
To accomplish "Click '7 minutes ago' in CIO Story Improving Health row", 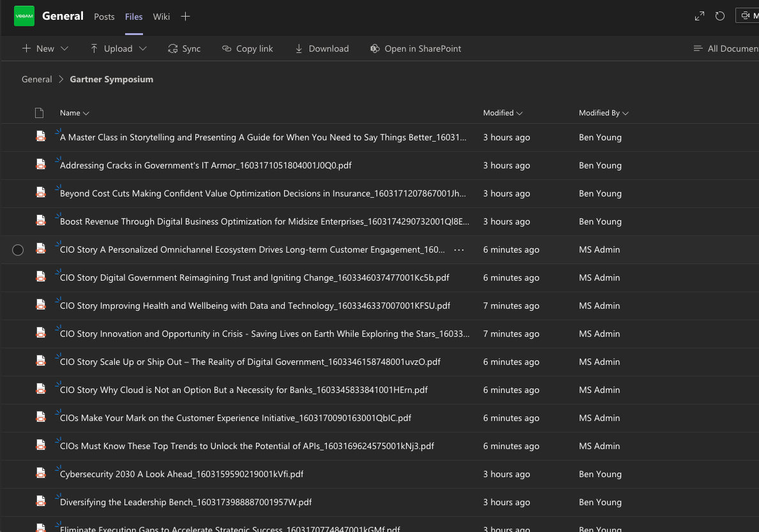I will pyautogui.click(x=511, y=306).
